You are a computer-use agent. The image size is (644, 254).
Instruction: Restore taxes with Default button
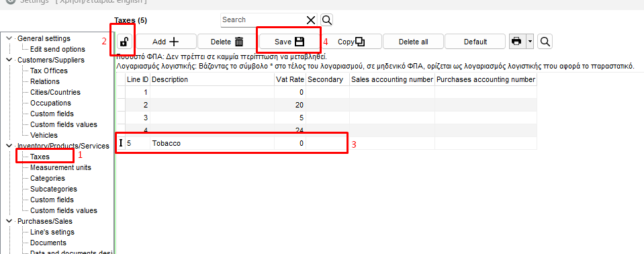coord(475,42)
